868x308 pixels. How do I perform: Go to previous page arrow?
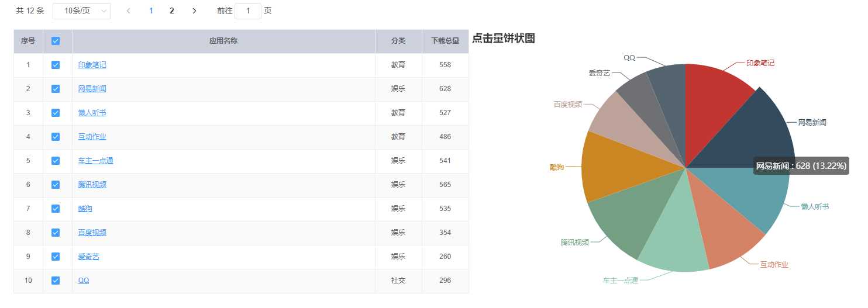[129, 11]
